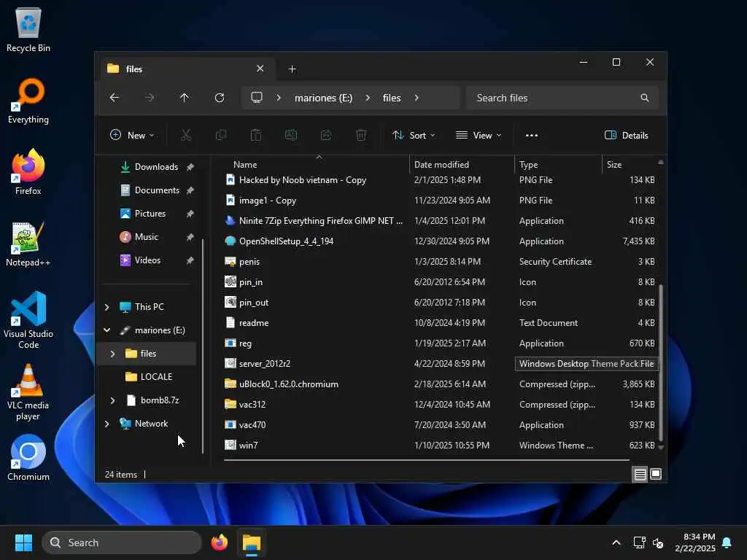
Task: Open Notepad++ desktop shortcut
Action: (28, 244)
